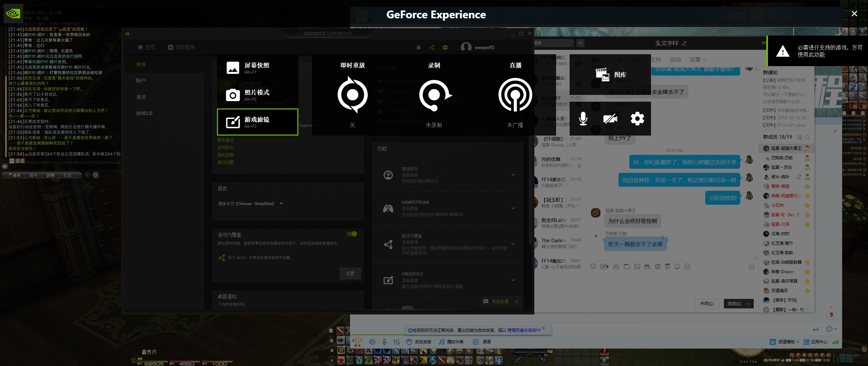Open the green settings gear in GeForce header

445,47
